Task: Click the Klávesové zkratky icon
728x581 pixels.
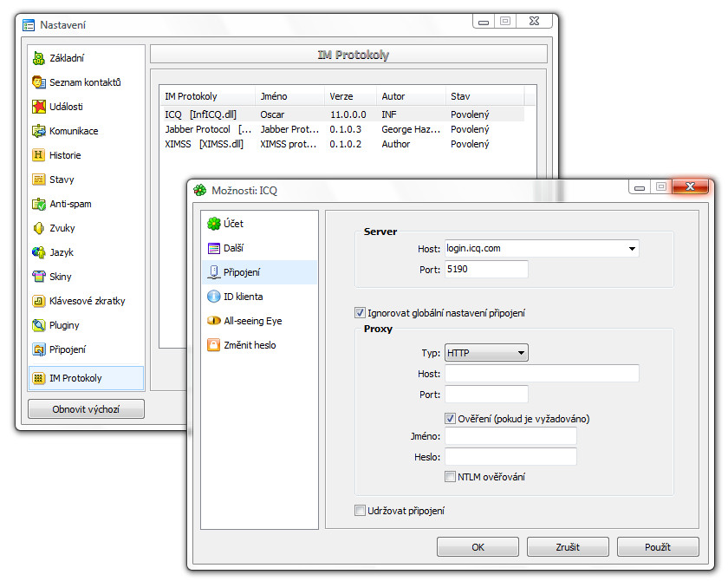Action: 38,301
